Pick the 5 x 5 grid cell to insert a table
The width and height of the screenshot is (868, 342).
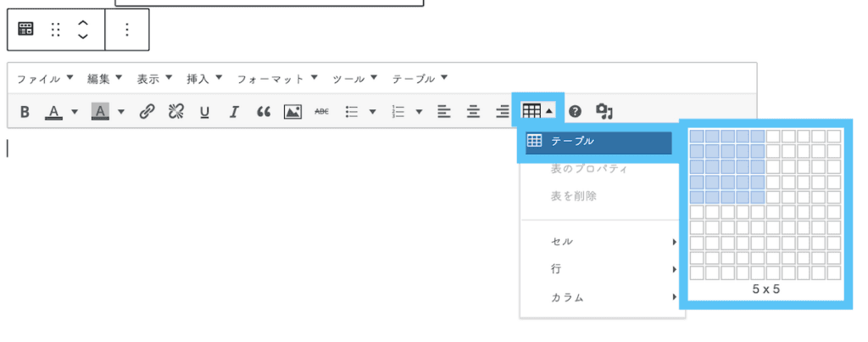(757, 197)
